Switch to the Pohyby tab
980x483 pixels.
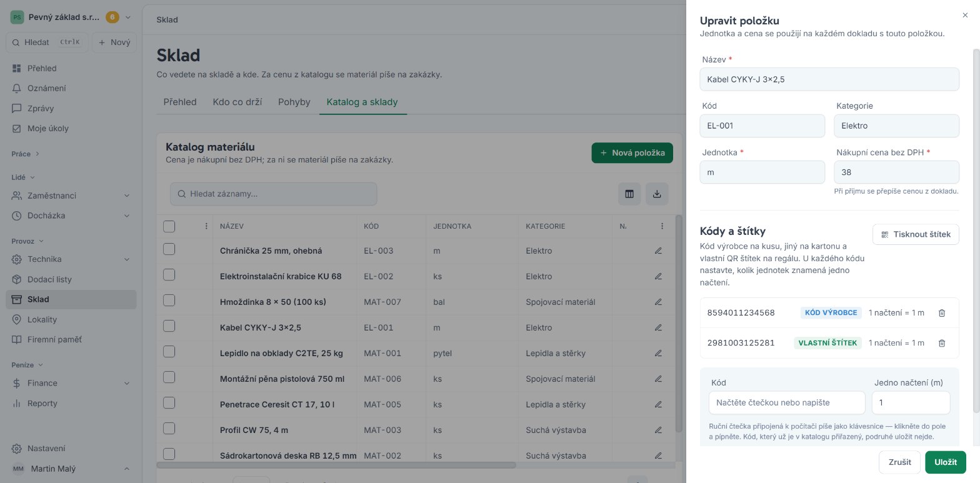point(294,102)
